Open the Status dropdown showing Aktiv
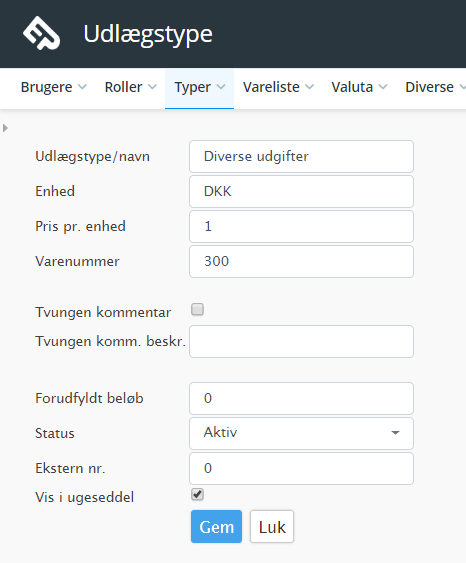This screenshot has height=563, width=466. click(x=301, y=433)
